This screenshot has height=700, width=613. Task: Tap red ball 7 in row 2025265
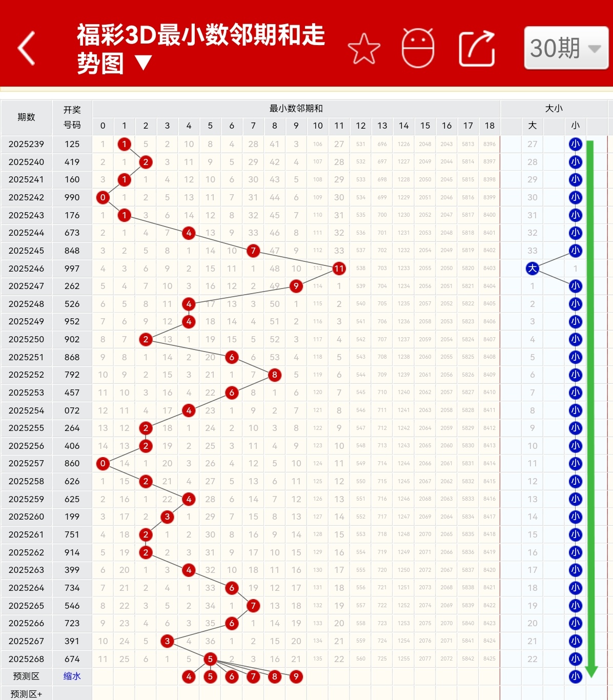(253, 606)
